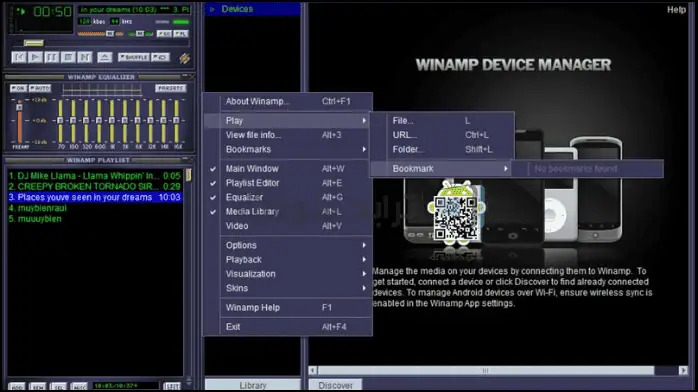The height and width of the screenshot is (392, 698).
Task: Click the elapsed time display 00:50
Action: 52,12
